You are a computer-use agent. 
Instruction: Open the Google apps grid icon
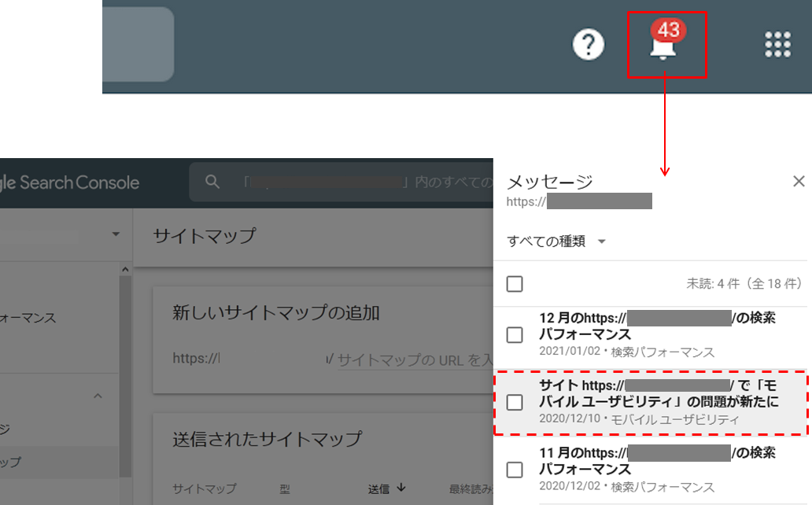tap(777, 45)
